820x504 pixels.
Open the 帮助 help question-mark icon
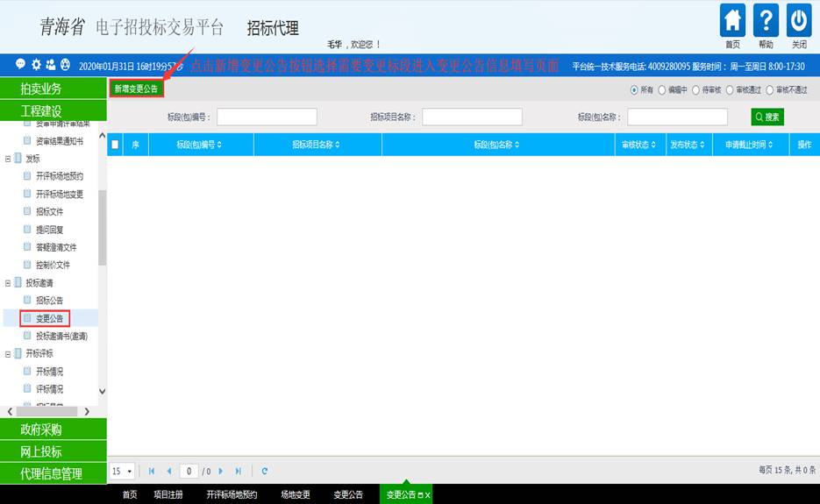(x=766, y=21)
